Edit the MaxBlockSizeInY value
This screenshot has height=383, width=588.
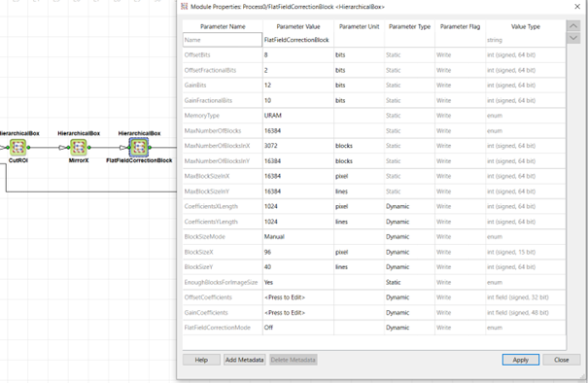[298, 191]
